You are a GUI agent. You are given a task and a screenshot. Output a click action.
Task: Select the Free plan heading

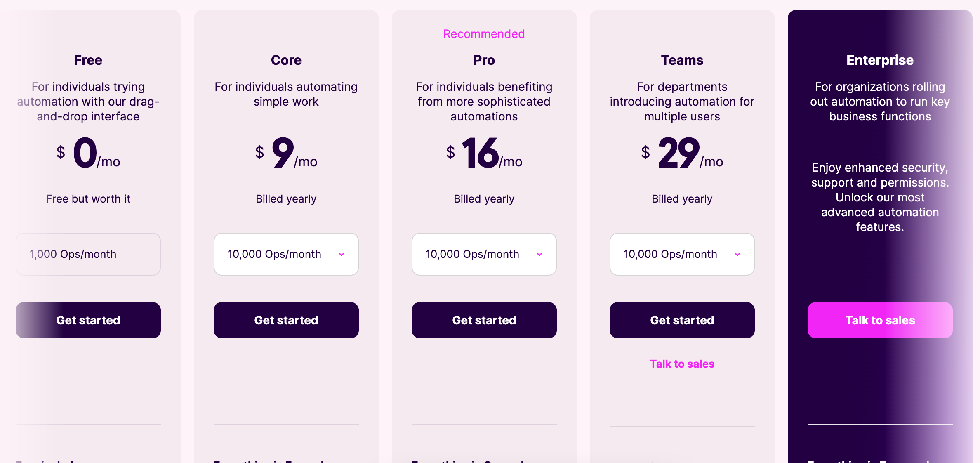tap(88, 60)
